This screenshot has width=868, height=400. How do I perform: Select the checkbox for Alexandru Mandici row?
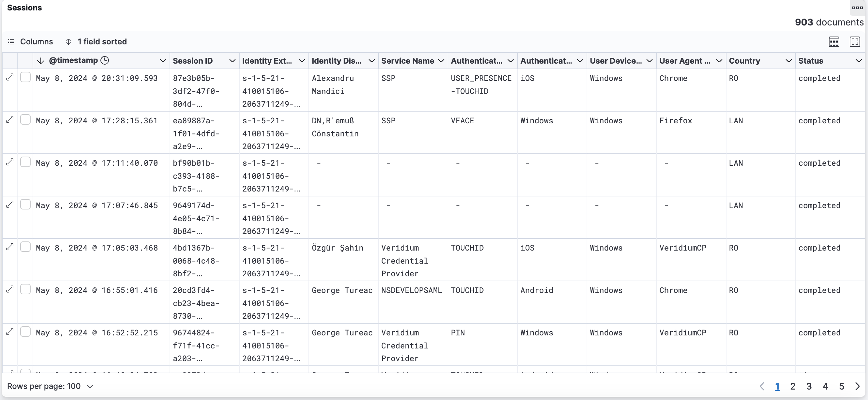pyautogui.click(x=26, y=77)
